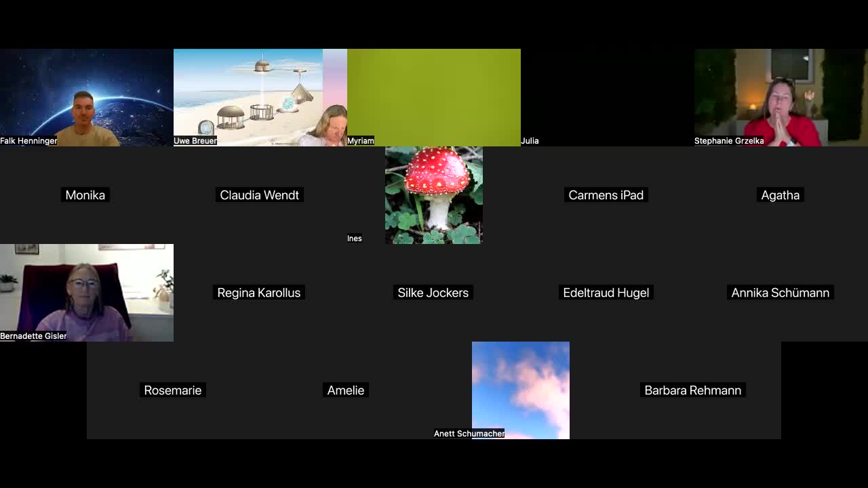Click Anett Schumacher's sky picture tile

click(521, 390)
